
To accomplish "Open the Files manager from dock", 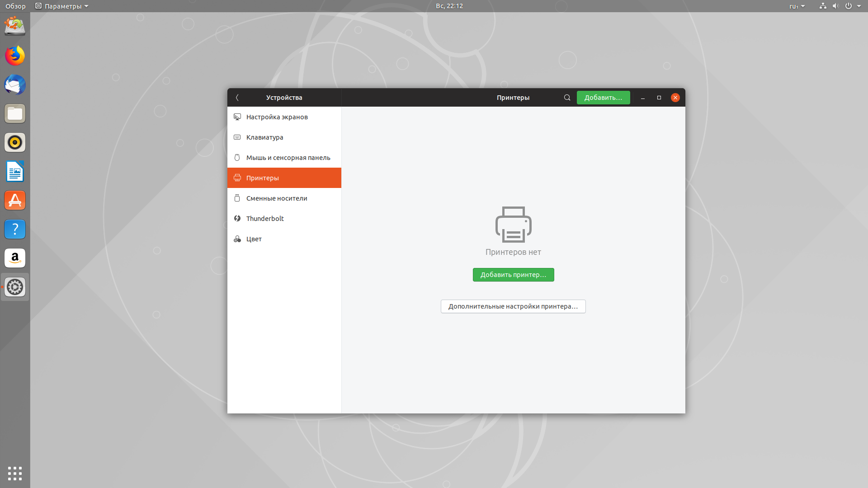I will [x=15, y=114].
